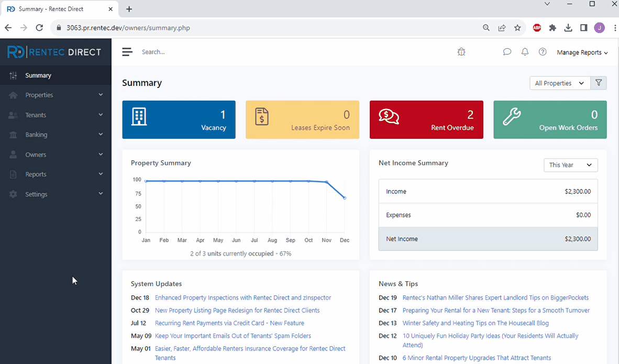Click the Settings gear icon
The image size is (619, 364).
click(13, 194)
